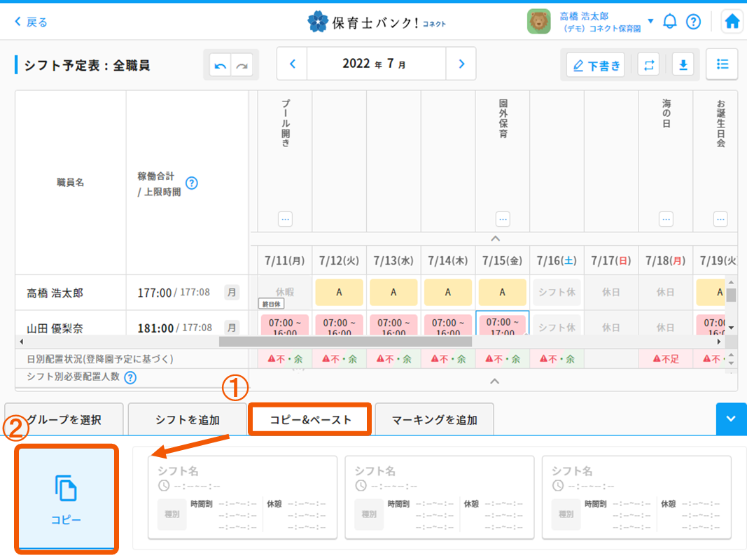Open the list view icon button

[722, 64]
